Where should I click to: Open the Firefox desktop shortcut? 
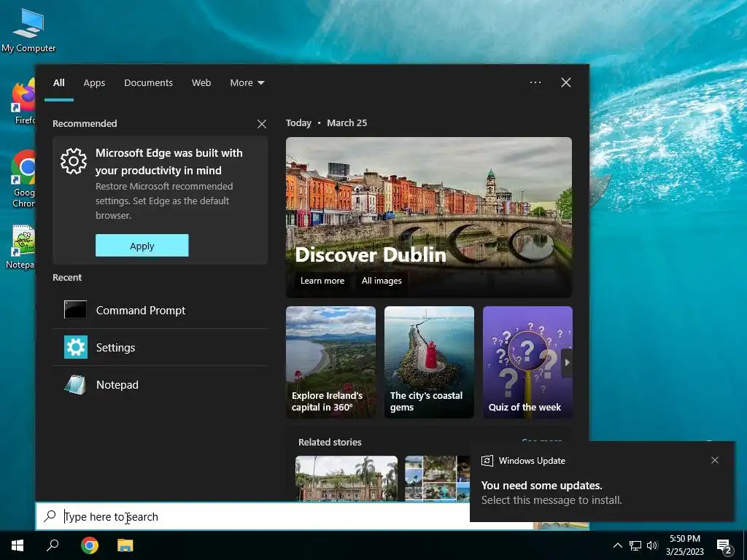tap(23, 102)
